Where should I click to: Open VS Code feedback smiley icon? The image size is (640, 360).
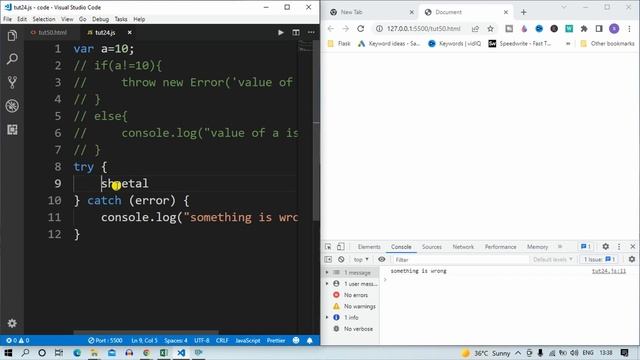tap(296, 340)
